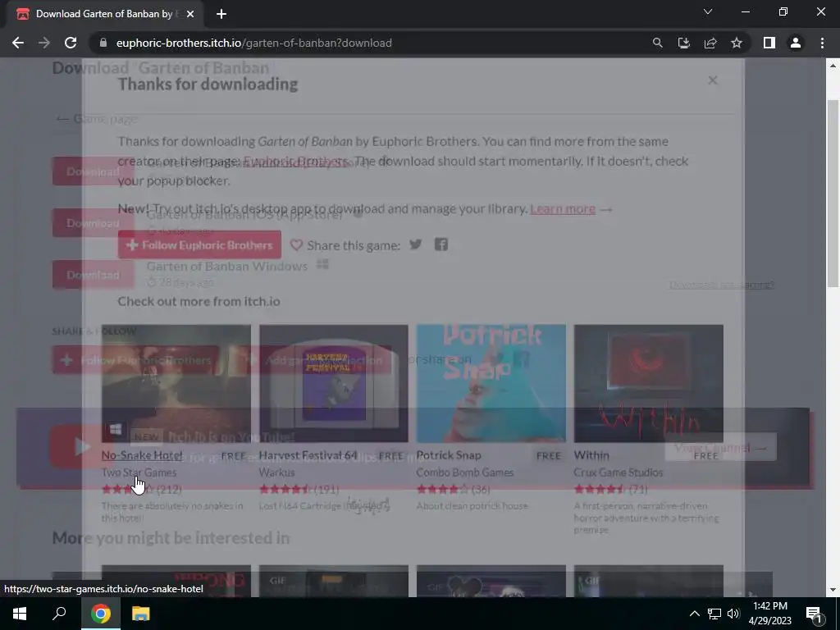Viewport: 840px width, 630px height.
Task: Click the Within title link
Action: [x=591, y=455]
